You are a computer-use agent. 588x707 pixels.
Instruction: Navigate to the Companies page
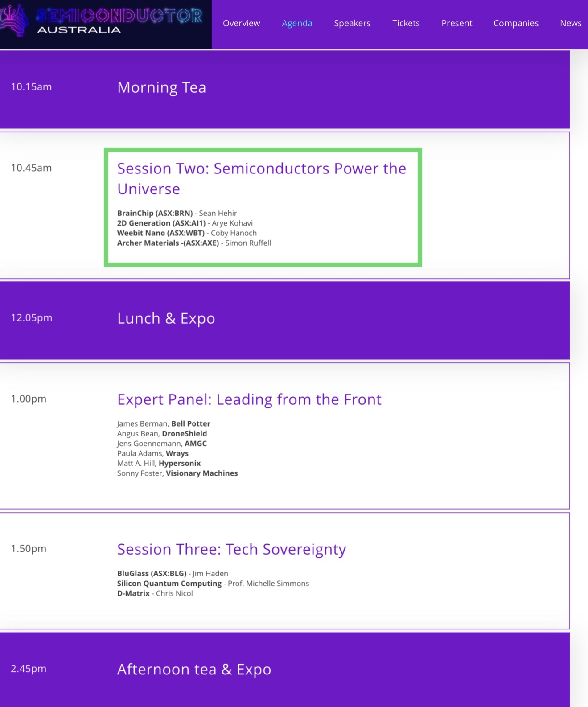[516, 23]
